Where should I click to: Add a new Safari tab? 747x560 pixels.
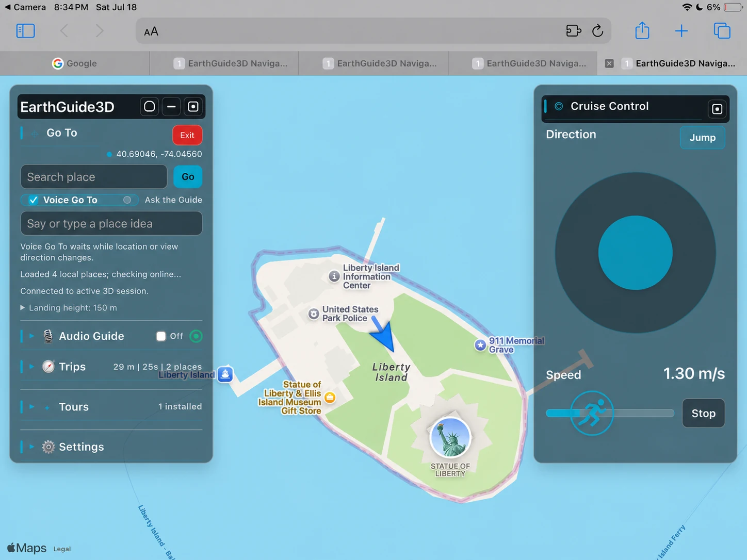(x=681, y=31)
